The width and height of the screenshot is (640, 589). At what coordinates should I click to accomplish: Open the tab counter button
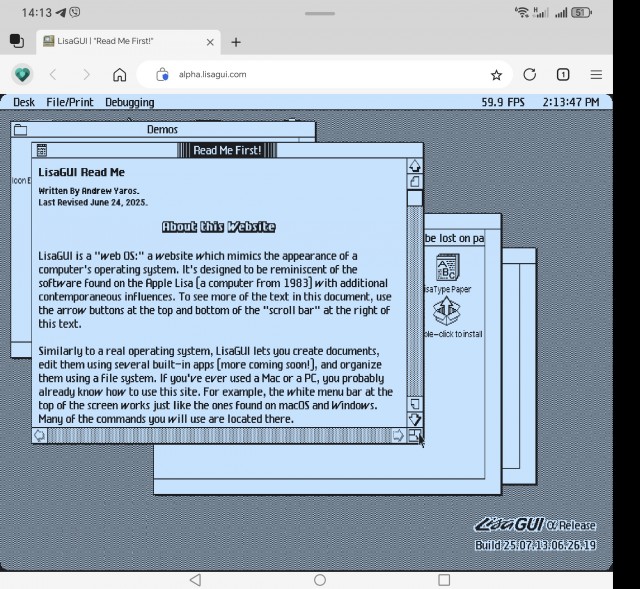[x=563, y=75]
